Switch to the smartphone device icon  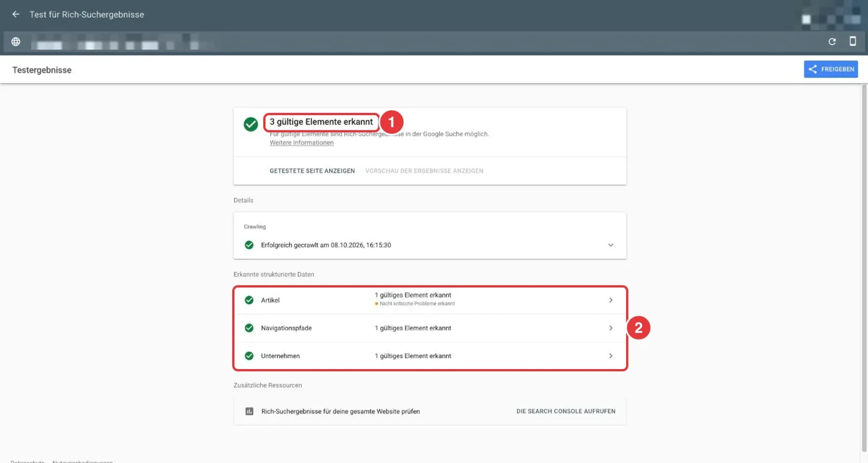(853, 41)
